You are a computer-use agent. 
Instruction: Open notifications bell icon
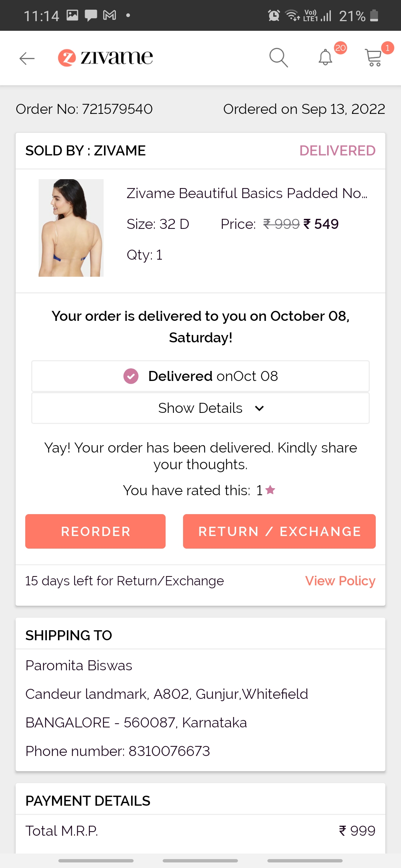325,58
